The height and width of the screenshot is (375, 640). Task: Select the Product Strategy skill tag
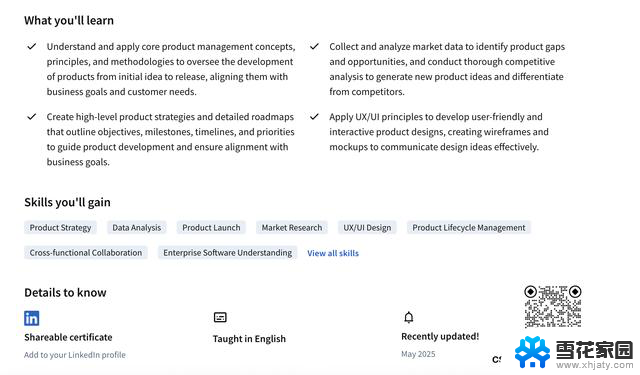pos(60,228)
